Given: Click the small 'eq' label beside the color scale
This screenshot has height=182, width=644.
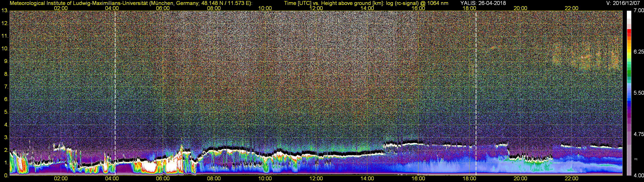Looking at the screenshot, I should pyautogui.click(x=636, y=159).
